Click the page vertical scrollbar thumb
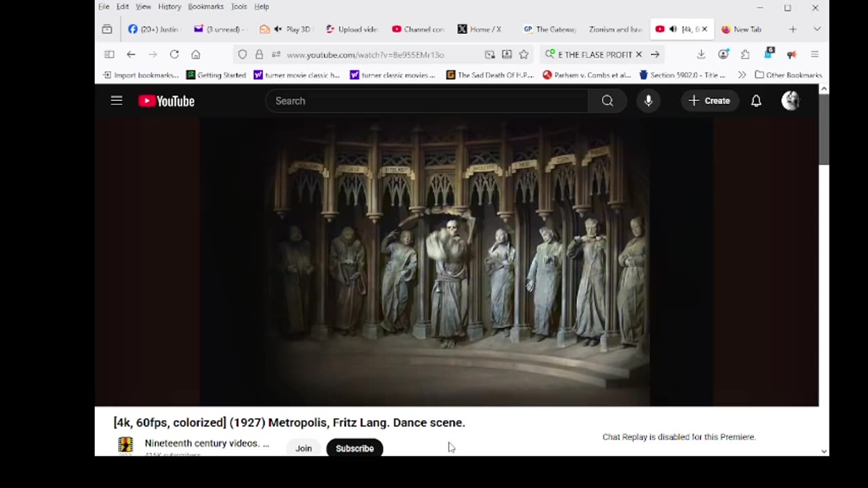Viewport: 868px width, 488px height. coord(824,130)
